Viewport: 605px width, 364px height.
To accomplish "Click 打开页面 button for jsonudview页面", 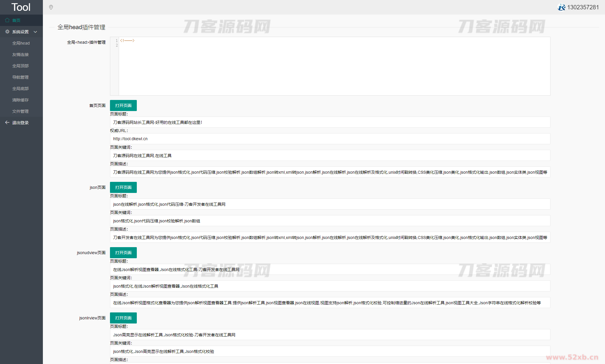I will pos(123,253).
